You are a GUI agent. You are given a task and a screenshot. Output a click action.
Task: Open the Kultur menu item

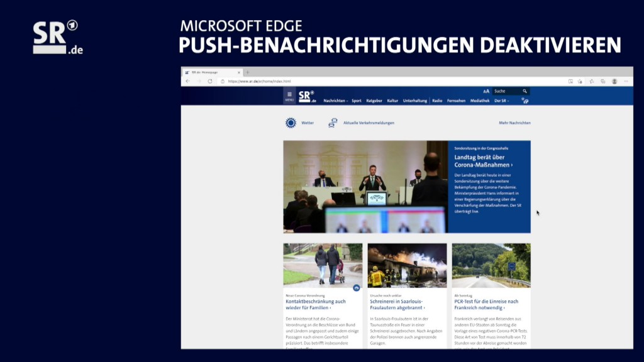click(x=392, y=101)
